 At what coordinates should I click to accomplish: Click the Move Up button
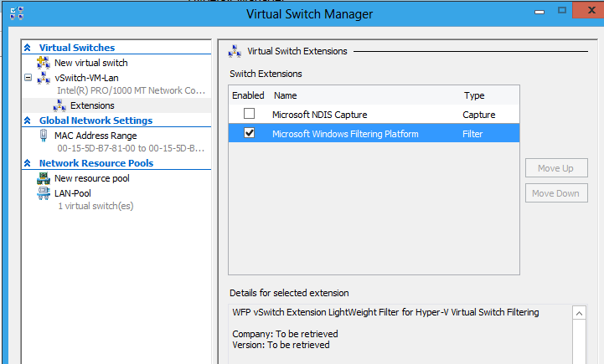(556, 167)
